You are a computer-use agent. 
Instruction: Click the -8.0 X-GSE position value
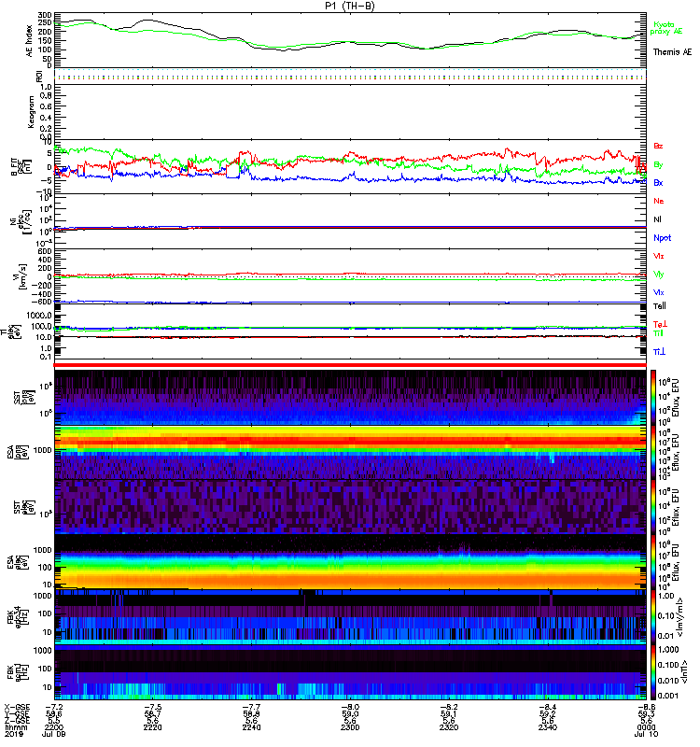[350, 707]
